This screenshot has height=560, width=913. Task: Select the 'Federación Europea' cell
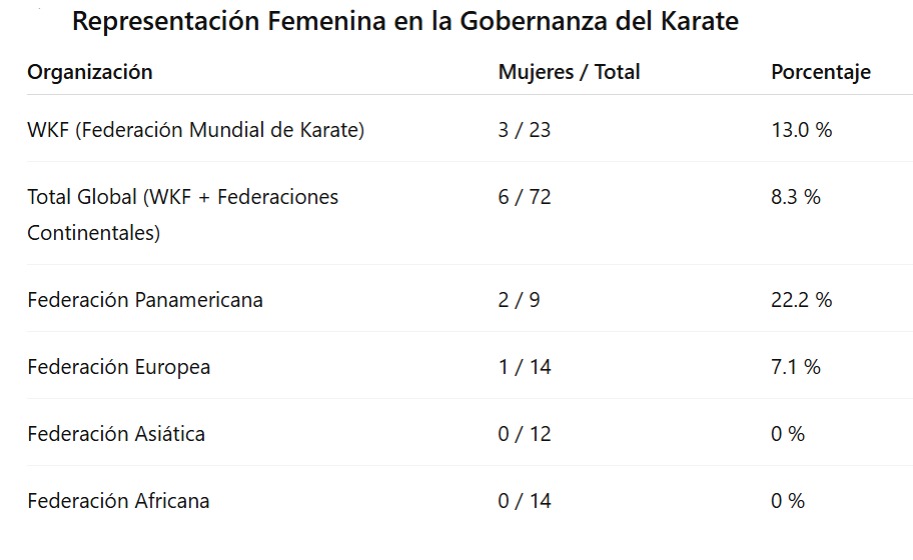pyautogui.click(x=119, y=367)
